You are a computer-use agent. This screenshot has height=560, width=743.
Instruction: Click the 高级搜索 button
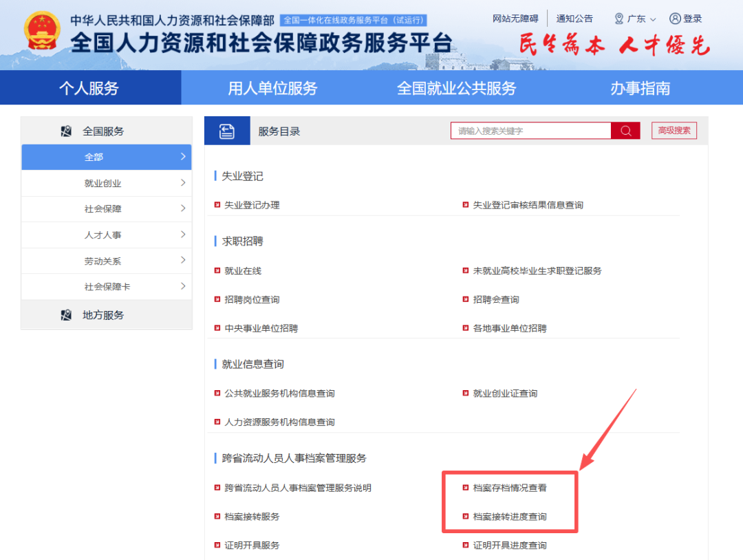pos(674,130)
